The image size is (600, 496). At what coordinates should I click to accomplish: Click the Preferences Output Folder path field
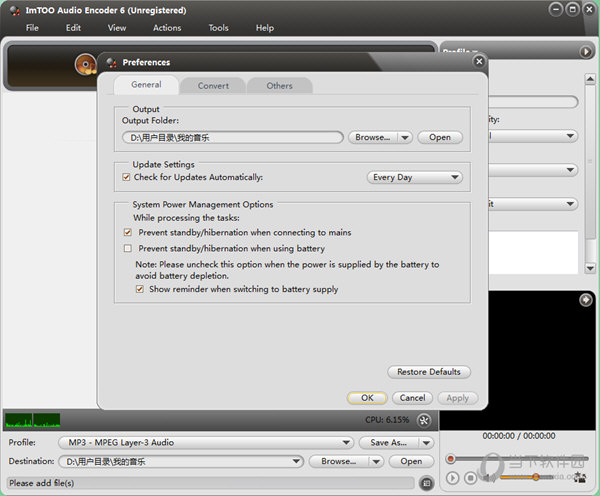pos(233,137)
